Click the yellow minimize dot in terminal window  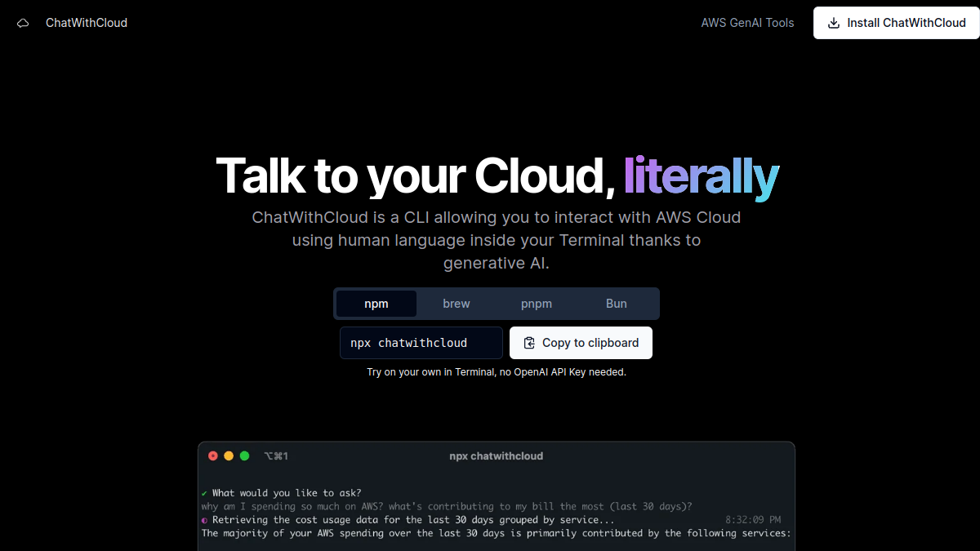[x=229, y=455]
